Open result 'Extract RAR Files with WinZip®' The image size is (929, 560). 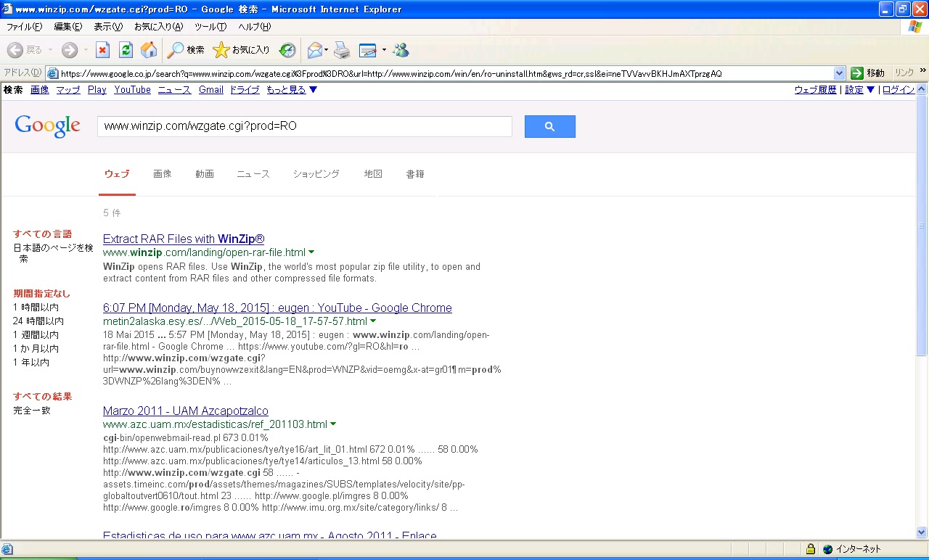click(184, 239)
